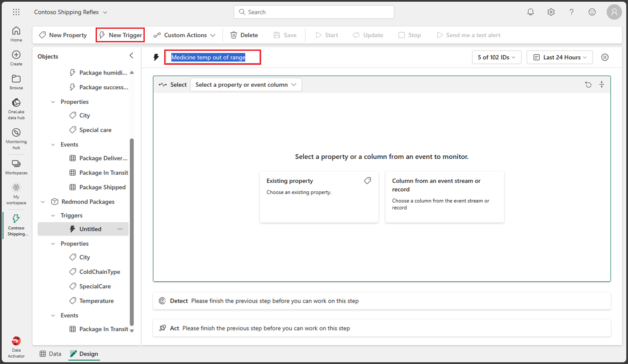Open OneLake data hub

(x=16, y=109)
